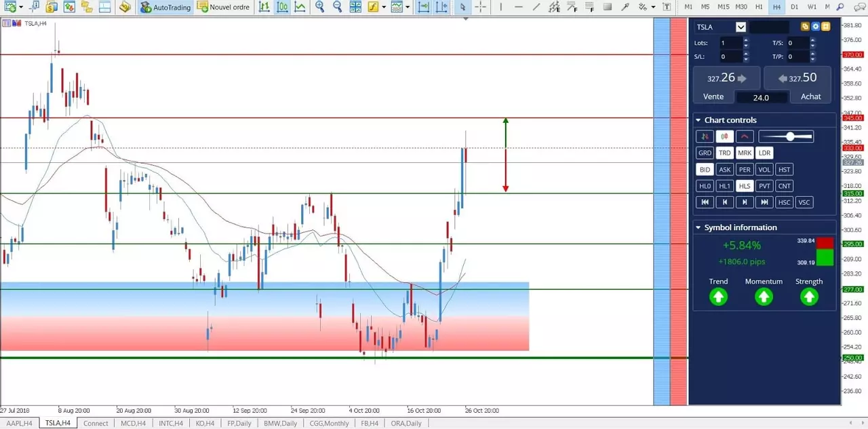
Task: Switch to the D1 timeframe
Action: (794, 7)
